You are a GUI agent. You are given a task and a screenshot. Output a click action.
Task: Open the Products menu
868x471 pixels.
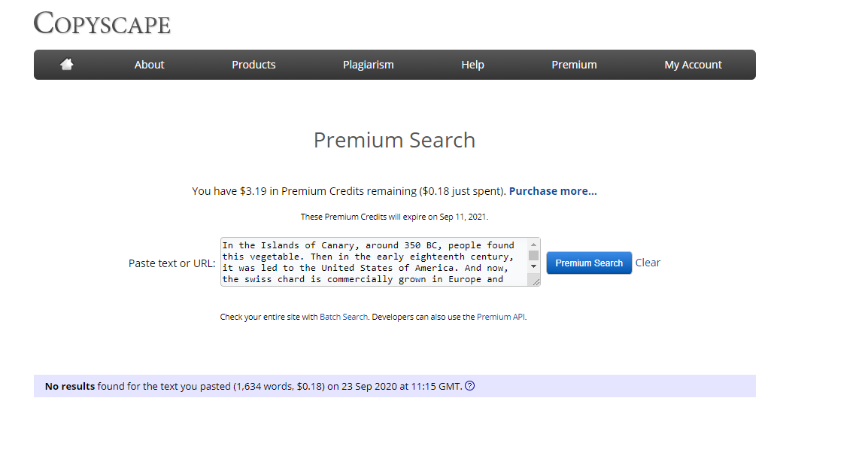pos(253,65)
